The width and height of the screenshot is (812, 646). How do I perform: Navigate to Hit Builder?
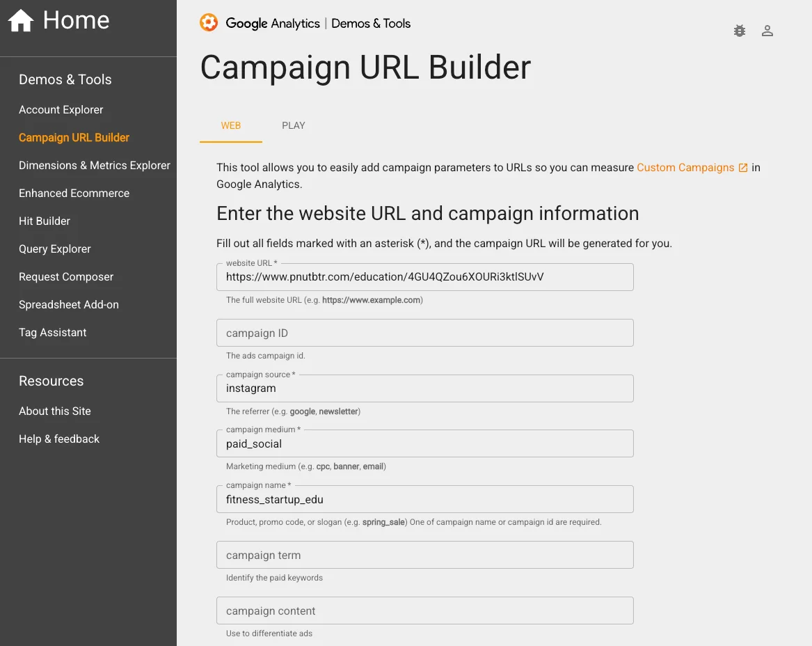pos(45,221)
